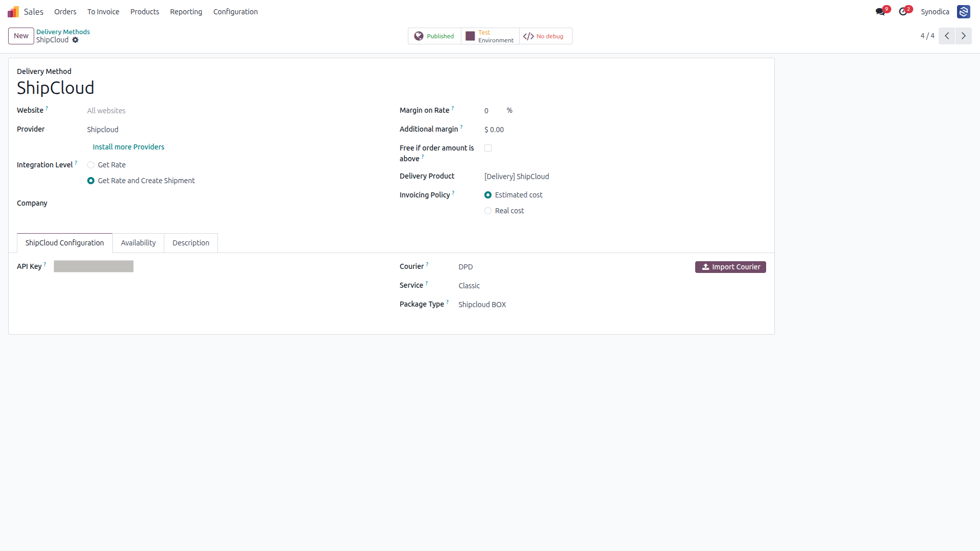Click the 4 / 4 record pager text

pos(927,36)
